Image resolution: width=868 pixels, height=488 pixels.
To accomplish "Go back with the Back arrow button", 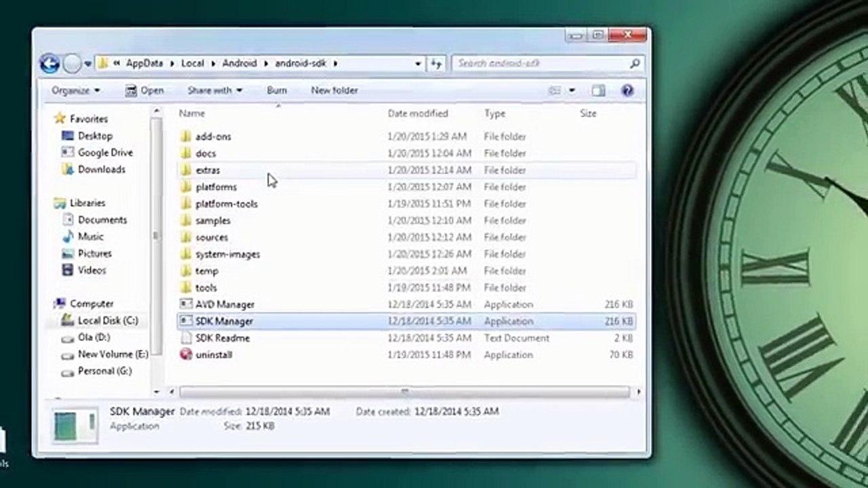I will click(x=50, y=64).
